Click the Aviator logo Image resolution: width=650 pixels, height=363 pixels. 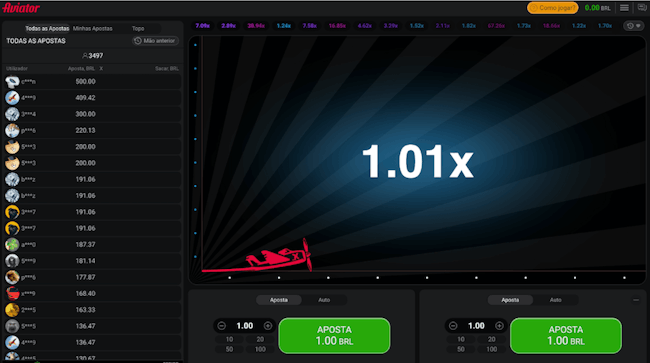(21, 8)
